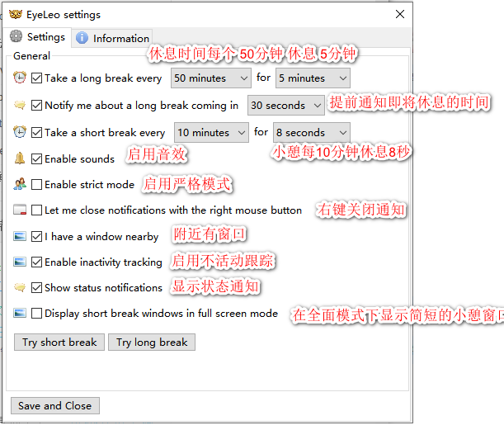Switch to the Information tab

(x=112, y=38)
